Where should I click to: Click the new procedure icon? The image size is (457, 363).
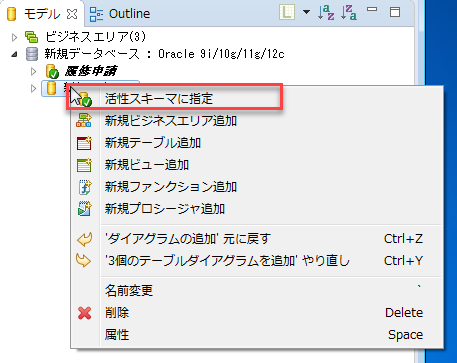[x=84, y=209]
